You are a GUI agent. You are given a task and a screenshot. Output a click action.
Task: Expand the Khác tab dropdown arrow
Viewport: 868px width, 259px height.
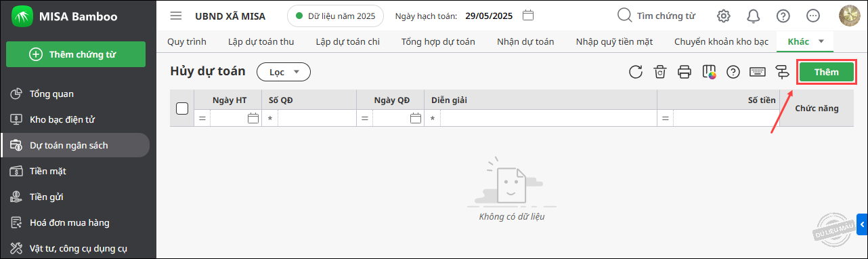(x=821, y=41)
